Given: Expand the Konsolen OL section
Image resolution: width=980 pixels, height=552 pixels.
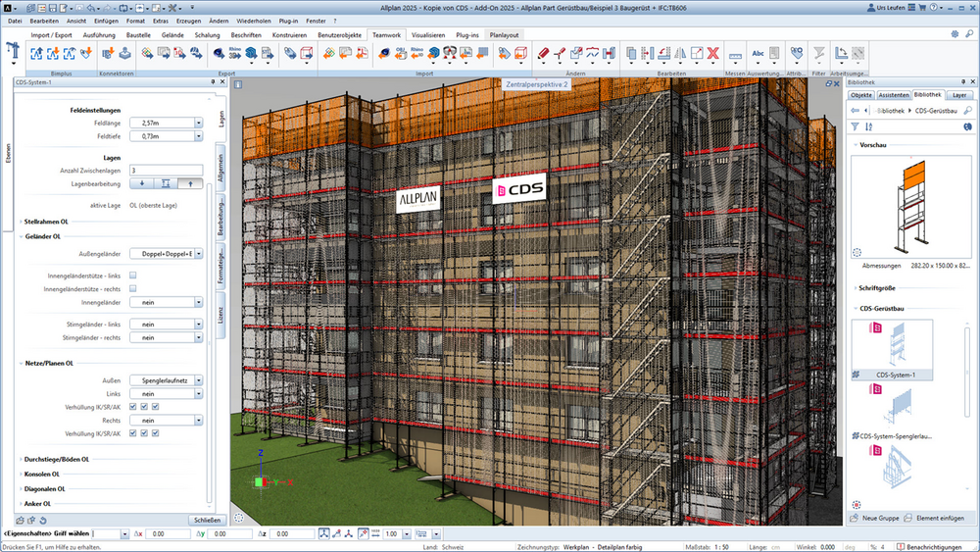Looking at the screenshot, I should click(x=41, y=474).
